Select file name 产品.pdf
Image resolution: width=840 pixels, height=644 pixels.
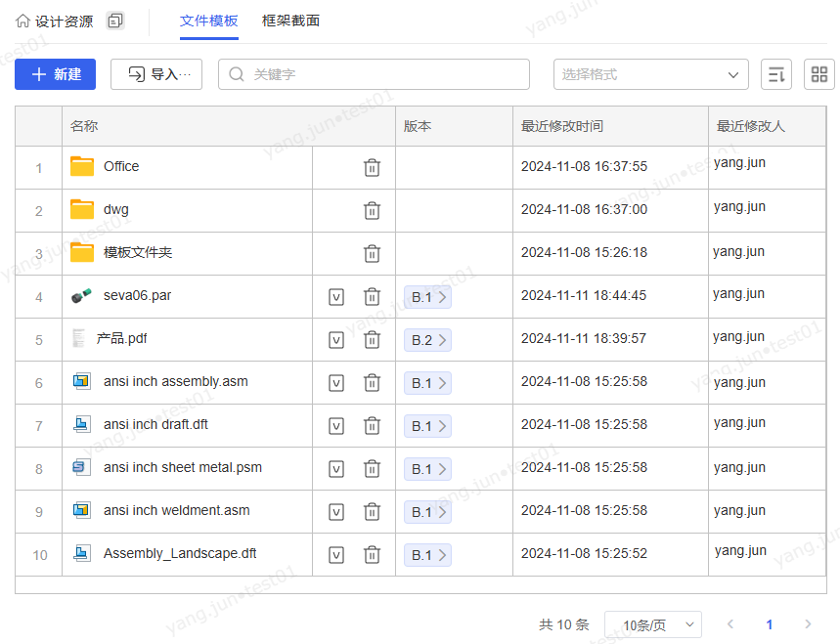121,338
